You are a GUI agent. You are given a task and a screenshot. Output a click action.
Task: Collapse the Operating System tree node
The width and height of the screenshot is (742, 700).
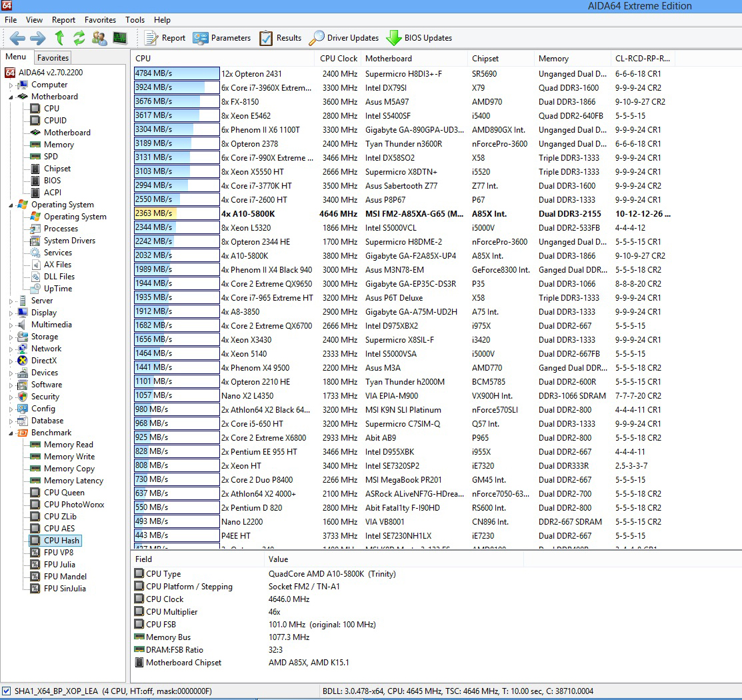click(x=11, y=205)
